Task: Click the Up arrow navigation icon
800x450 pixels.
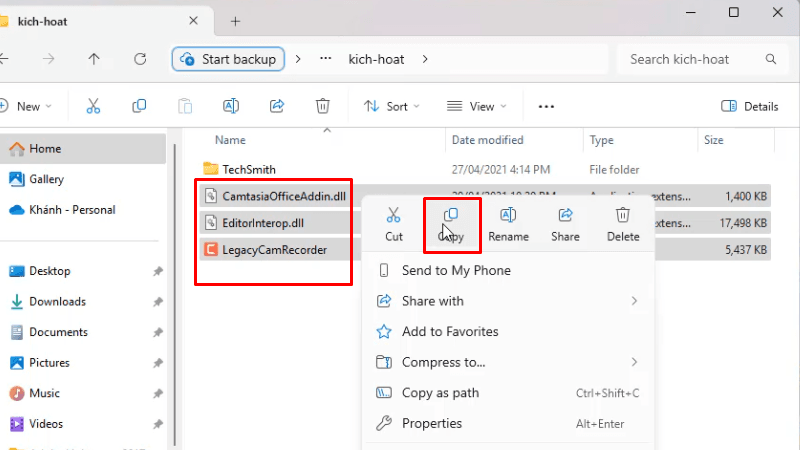Action: [94, 59]
